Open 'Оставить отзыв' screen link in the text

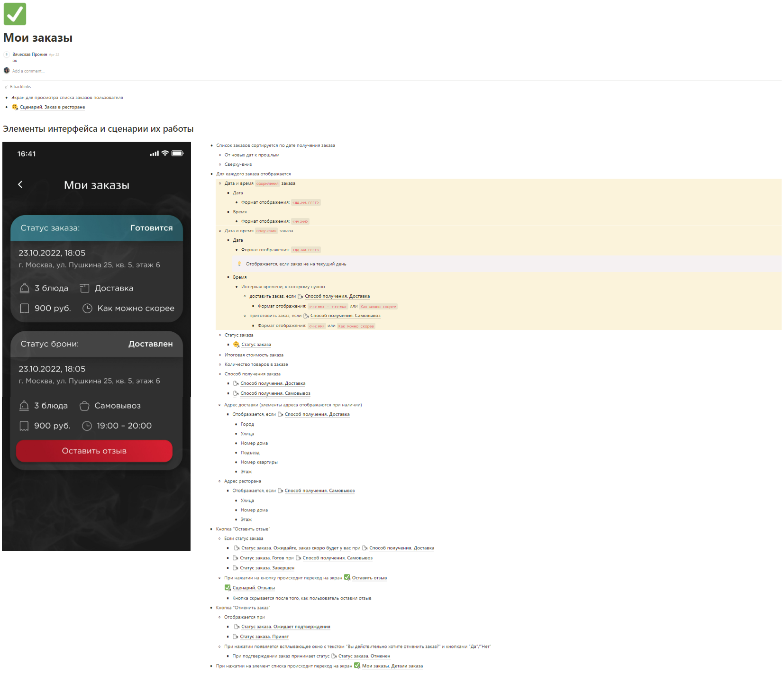click(369, 578)
